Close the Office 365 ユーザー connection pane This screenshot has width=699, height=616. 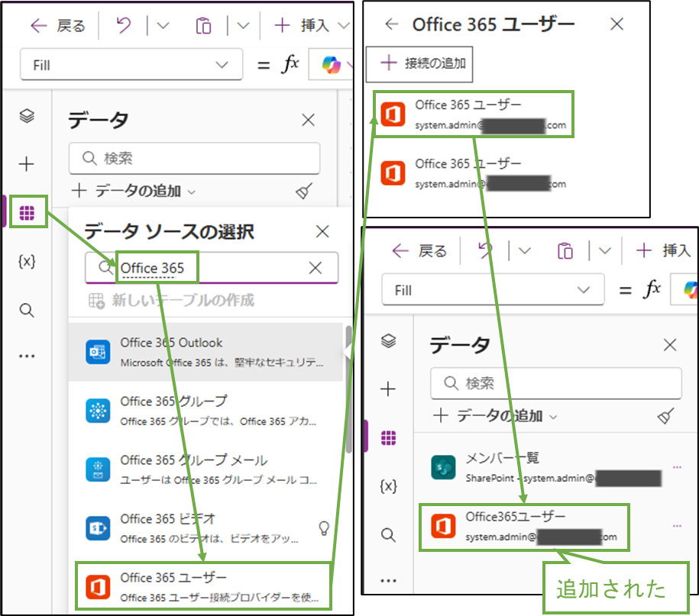point(617,24)
